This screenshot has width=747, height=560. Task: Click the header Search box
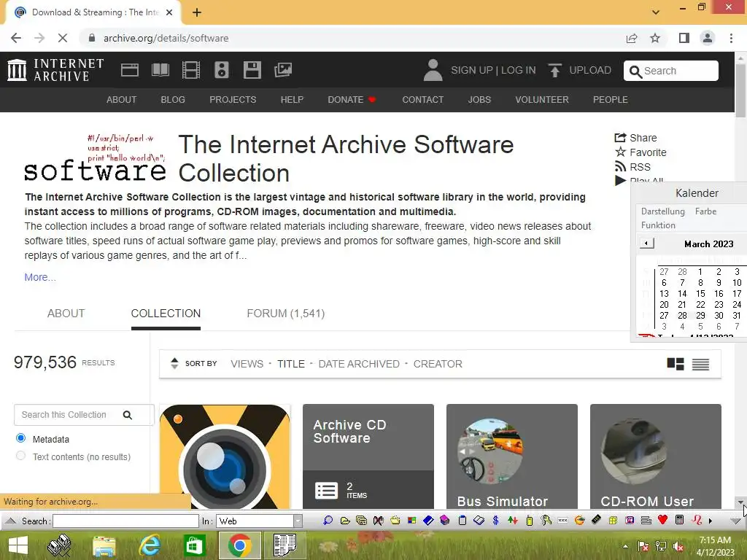(x=671, y=71)
